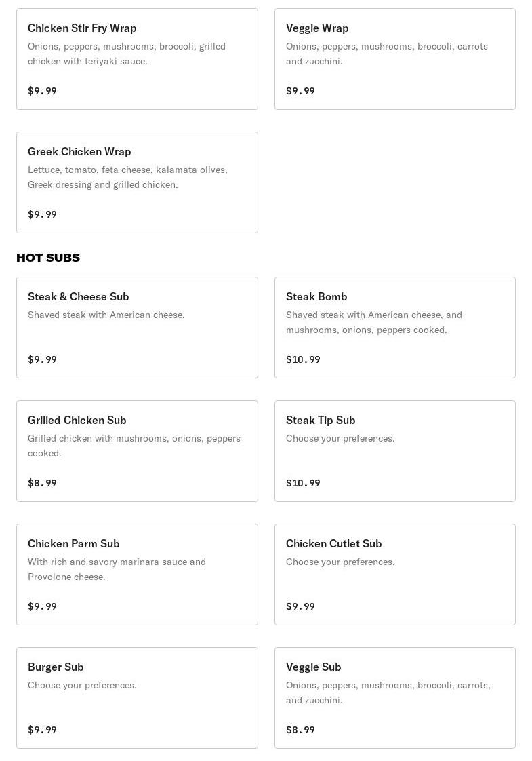Select the Veggie Wrap menu card
This screenshot has width=532, height=761.
394,59
